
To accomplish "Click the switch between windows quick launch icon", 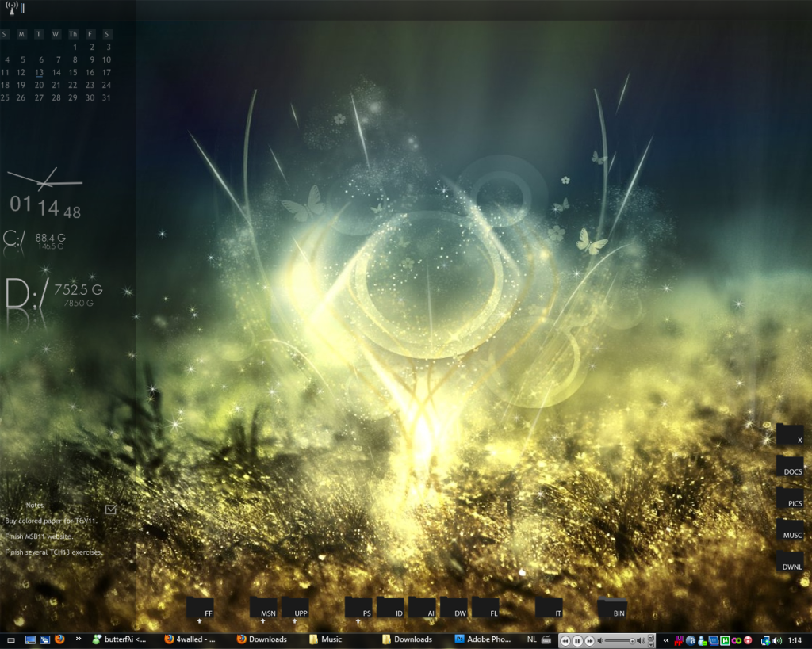I will coord(45,640).
